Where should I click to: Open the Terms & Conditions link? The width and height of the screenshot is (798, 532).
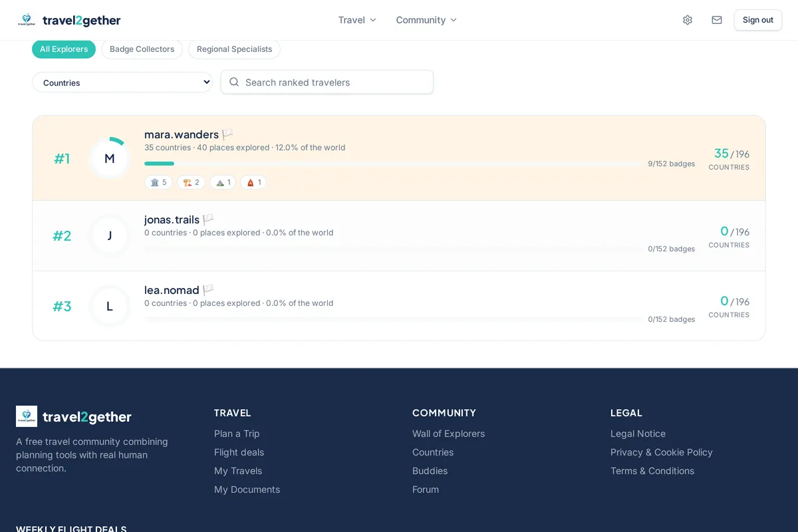[652, 471]
